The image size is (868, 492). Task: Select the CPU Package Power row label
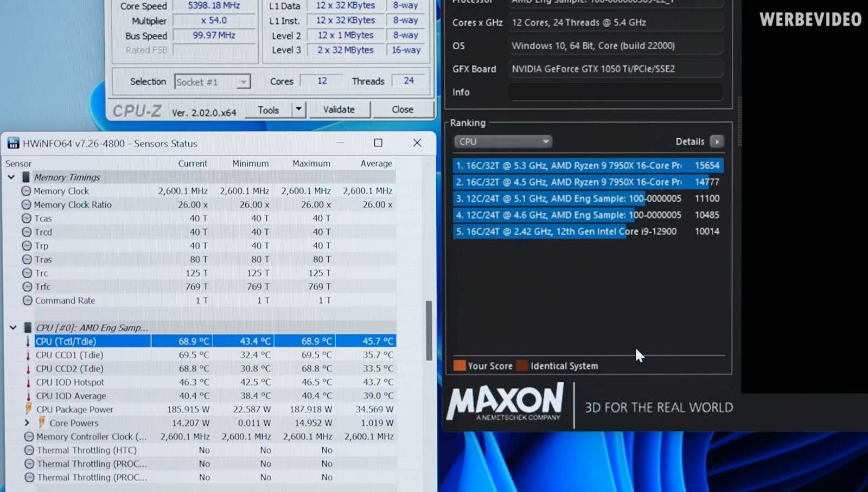coord(75,410)
